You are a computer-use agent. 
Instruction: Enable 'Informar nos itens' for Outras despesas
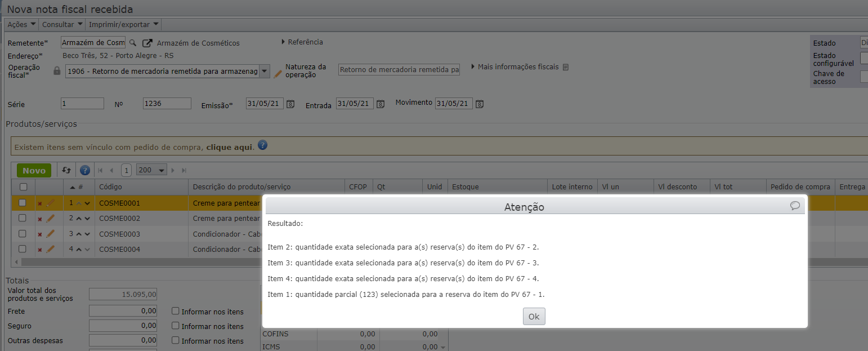(176, 340)
